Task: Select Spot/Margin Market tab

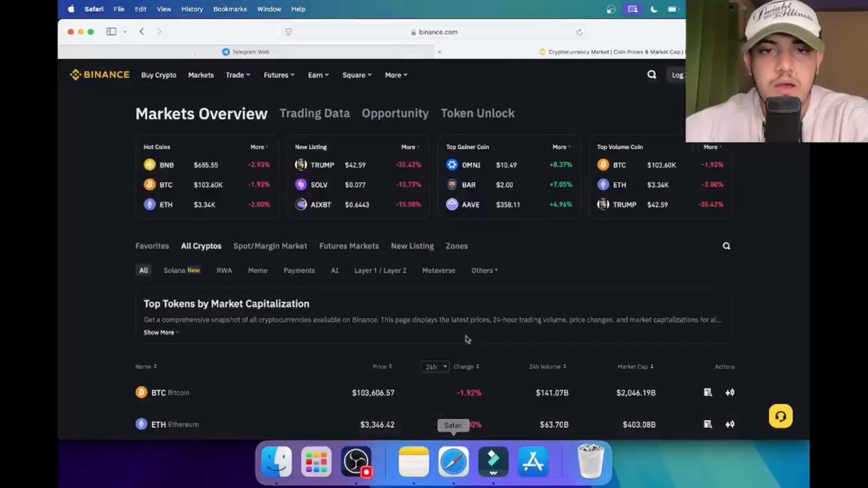Action: point(270,246)
